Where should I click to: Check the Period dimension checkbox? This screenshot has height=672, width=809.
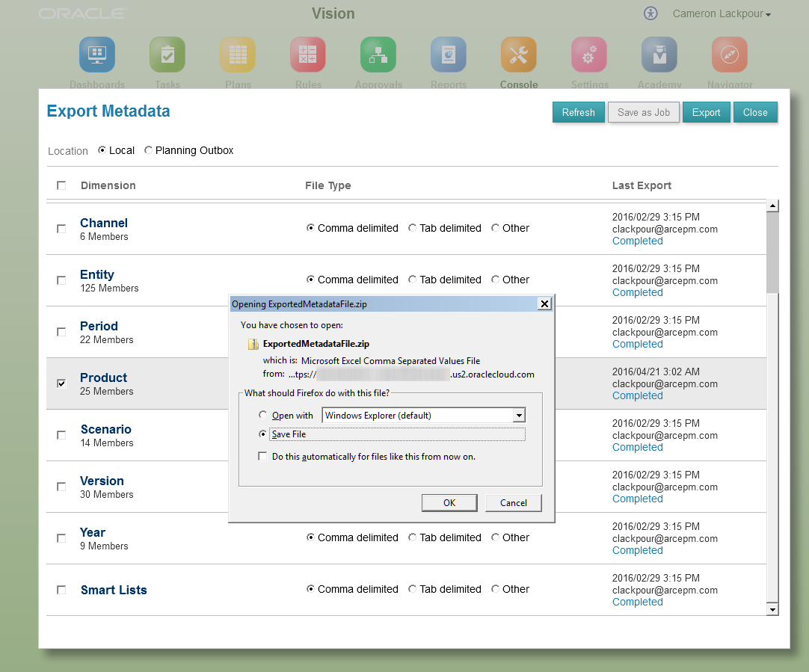tap(61, 332)
